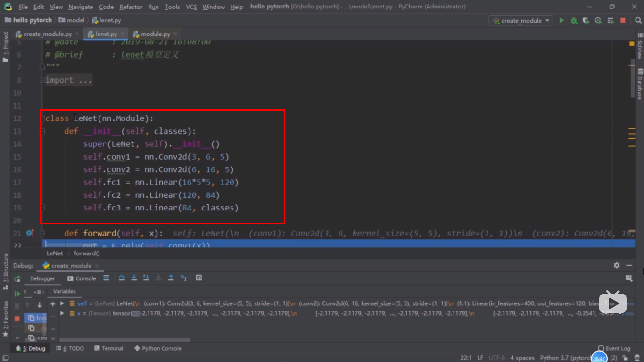The width and height of the screenshot is (644, 362).
Task: Stop the process from top toolbar
Action: (x=623, y=20)
